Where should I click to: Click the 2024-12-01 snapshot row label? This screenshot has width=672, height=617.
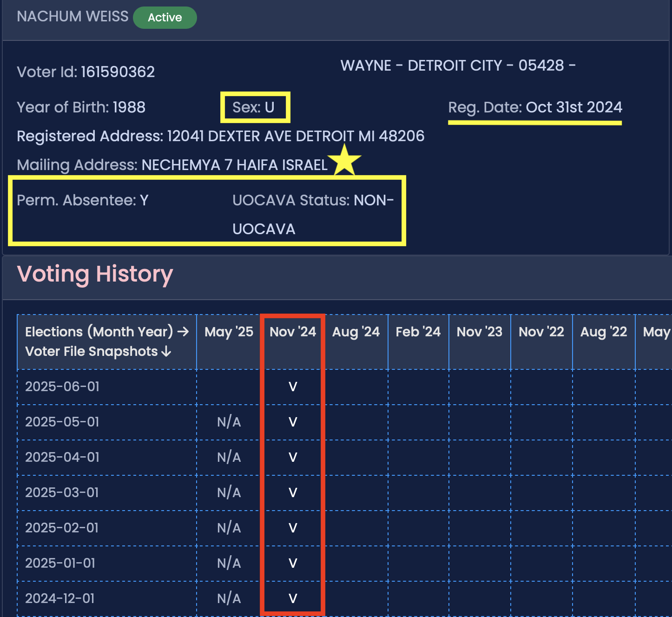pyautogui.click(x=60, y=598)
